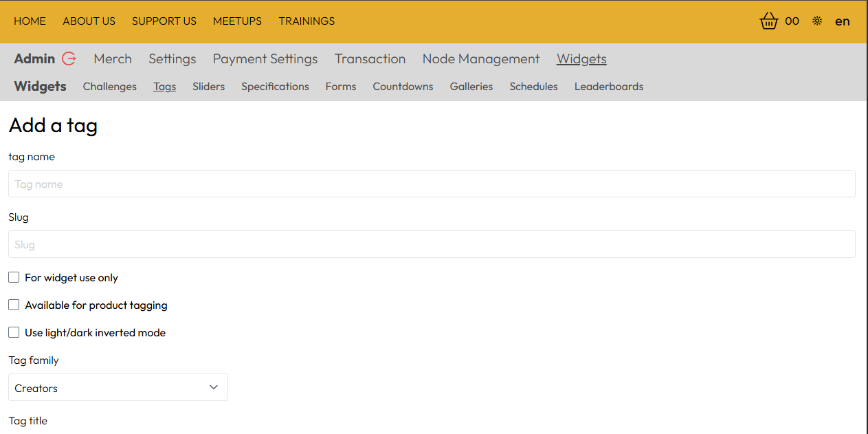Image resolution: width=868 pixels, height=434 pixels.
Task: Click the Slug input field
Action: coord(432,244)
